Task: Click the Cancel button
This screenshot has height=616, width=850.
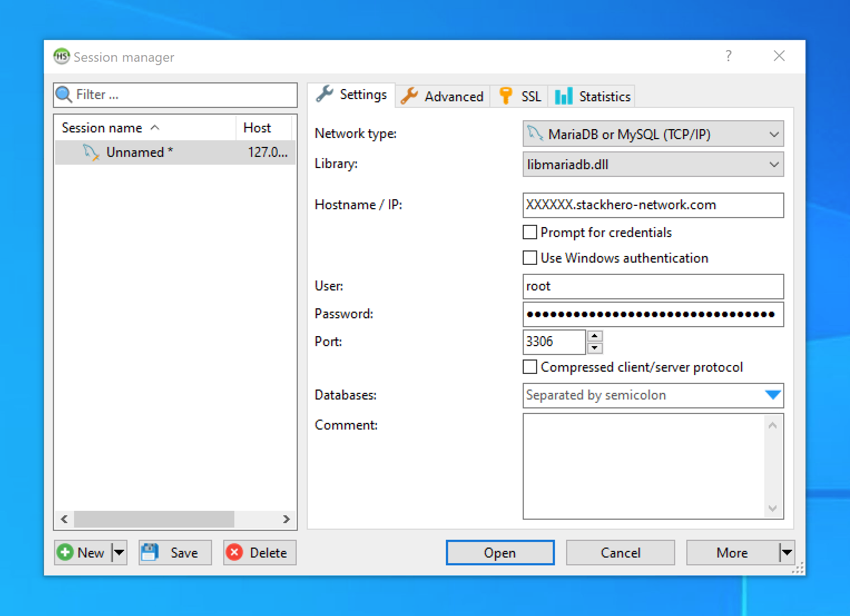Action: [620, 552]
